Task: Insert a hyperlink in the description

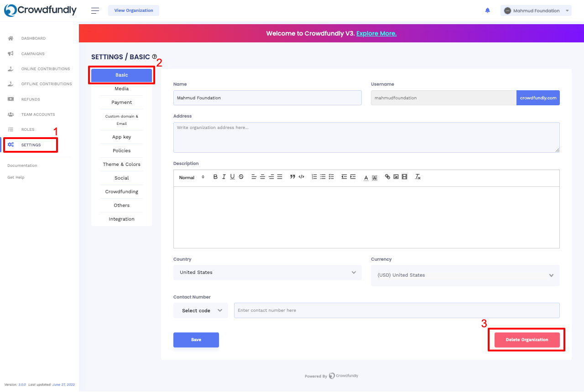Action: 387,177
